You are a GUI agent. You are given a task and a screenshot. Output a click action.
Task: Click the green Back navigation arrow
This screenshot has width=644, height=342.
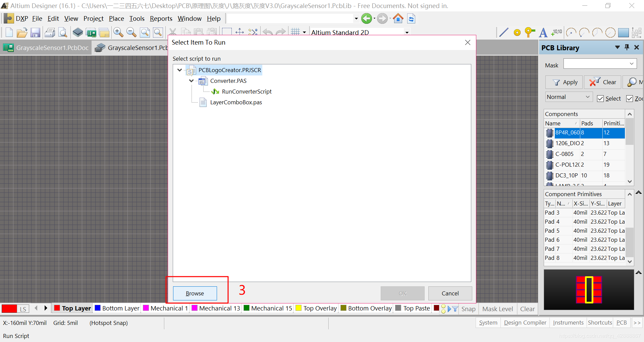(367, 18)
